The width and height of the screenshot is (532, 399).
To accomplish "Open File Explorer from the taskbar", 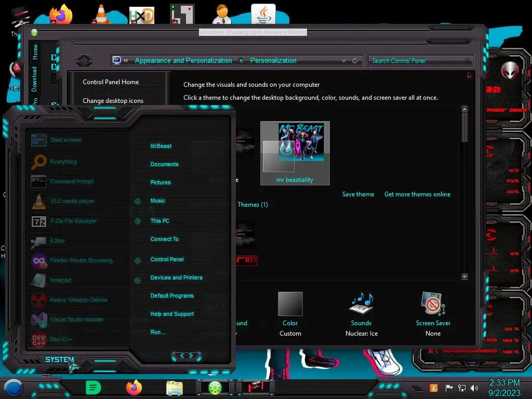I will 175,388.
